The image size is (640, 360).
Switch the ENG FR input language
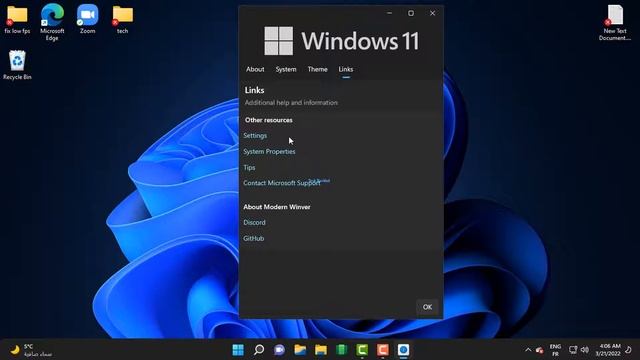pyautogui.click(x=555, y=350)
